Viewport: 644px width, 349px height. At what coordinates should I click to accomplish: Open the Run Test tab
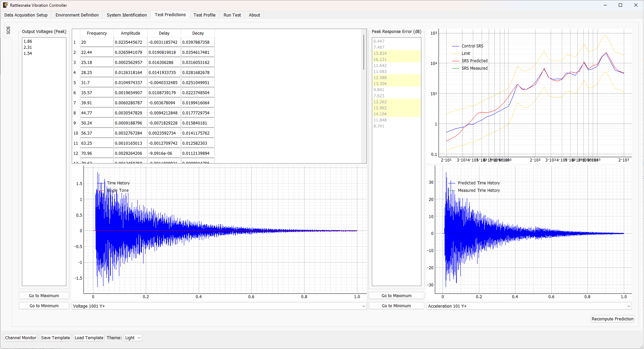pyautogui.click(x=232, y=15)
